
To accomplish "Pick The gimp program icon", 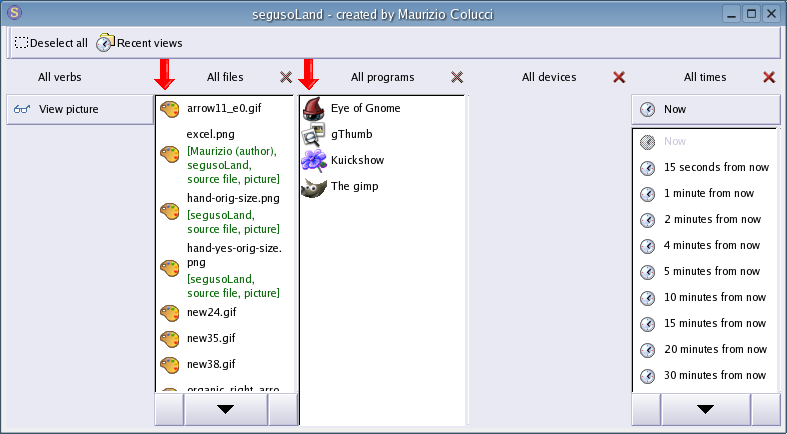I will pos(314,186).
